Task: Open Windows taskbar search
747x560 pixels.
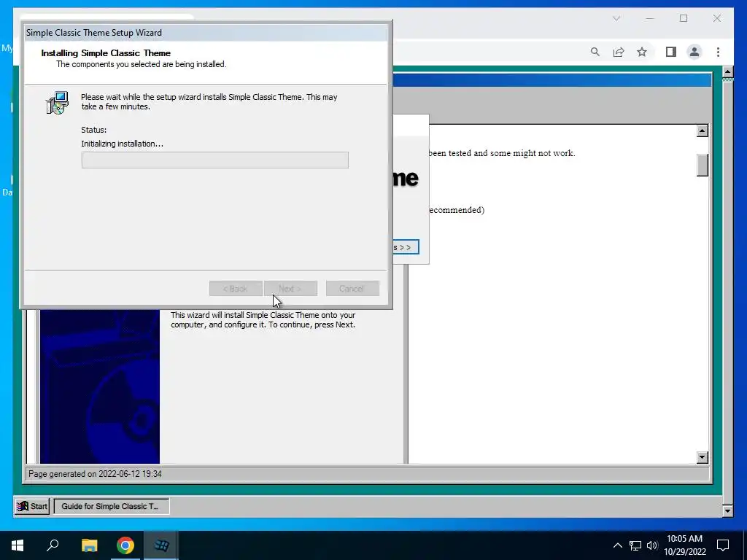Action: tap(53, 545)
